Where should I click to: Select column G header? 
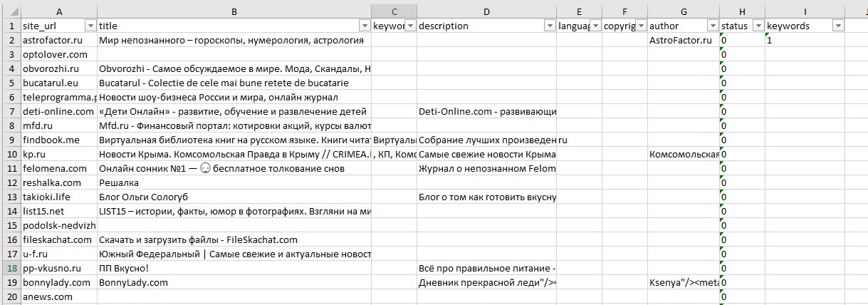(683, 11)
